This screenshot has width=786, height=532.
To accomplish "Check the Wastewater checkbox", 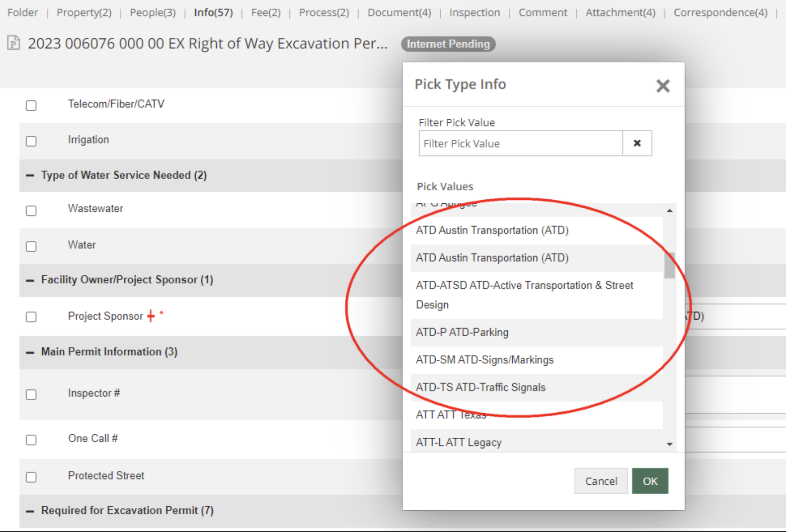I will 31,211.
